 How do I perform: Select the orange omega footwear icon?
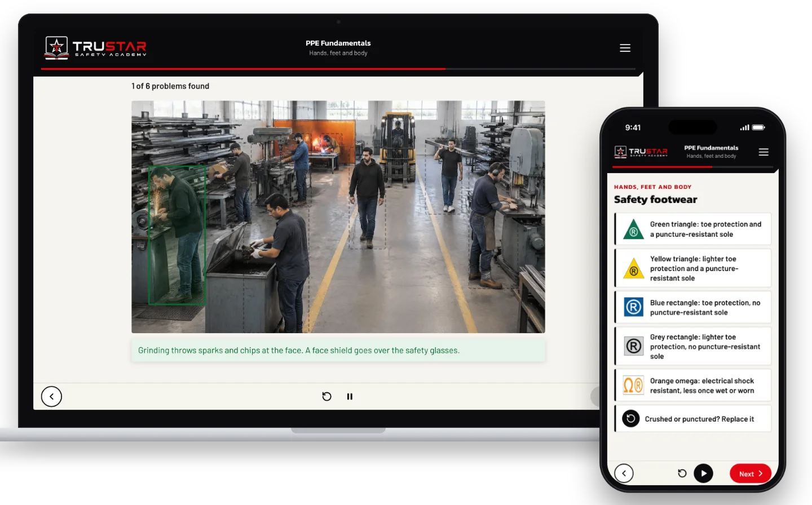click(633, 386)
